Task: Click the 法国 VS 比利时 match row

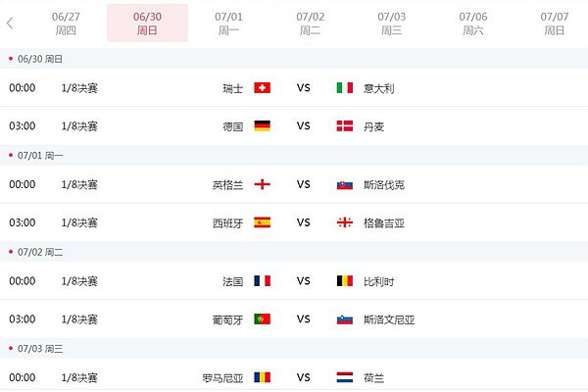Action: coord(294,281)
